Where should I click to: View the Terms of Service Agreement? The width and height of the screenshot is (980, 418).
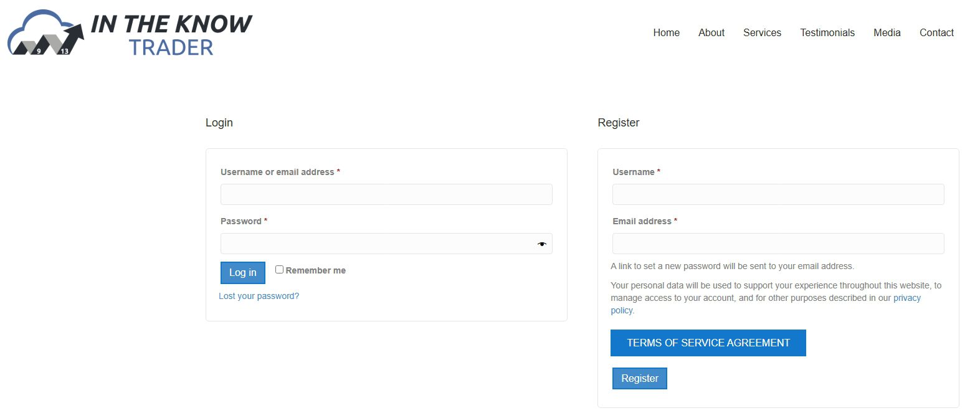[708, 343]
